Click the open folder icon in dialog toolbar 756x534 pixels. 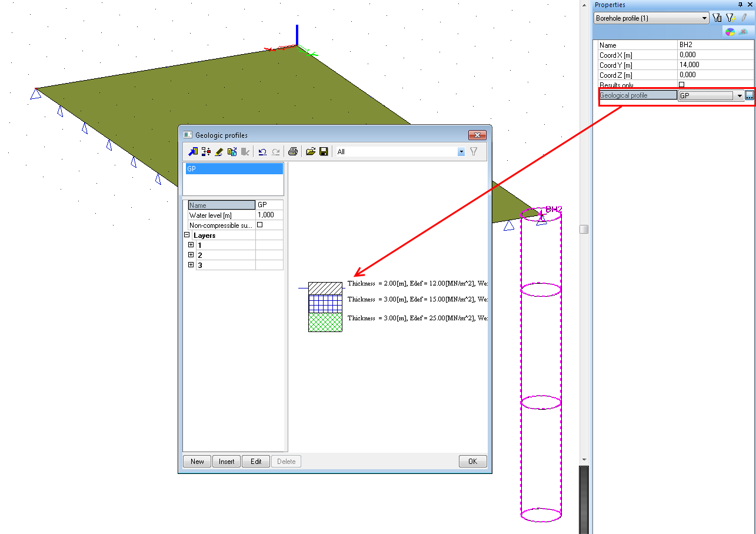click(x=311, y=152)
